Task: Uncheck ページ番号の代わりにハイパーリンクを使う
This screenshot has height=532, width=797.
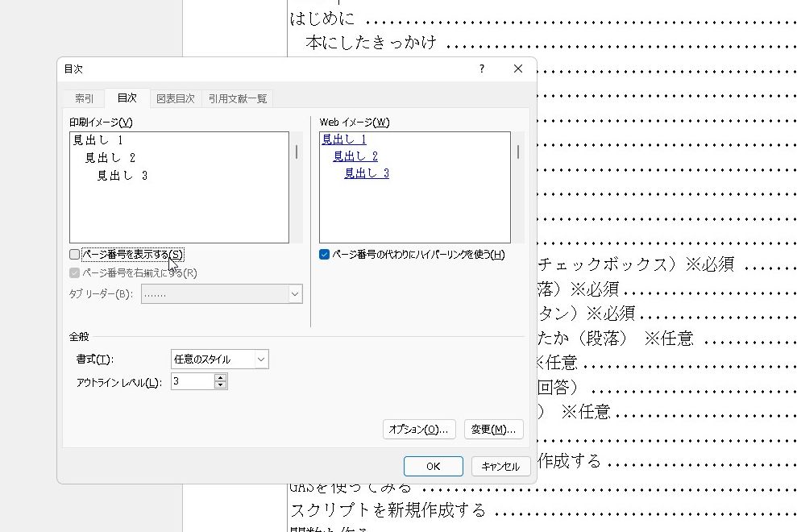Action: [325, 255]
